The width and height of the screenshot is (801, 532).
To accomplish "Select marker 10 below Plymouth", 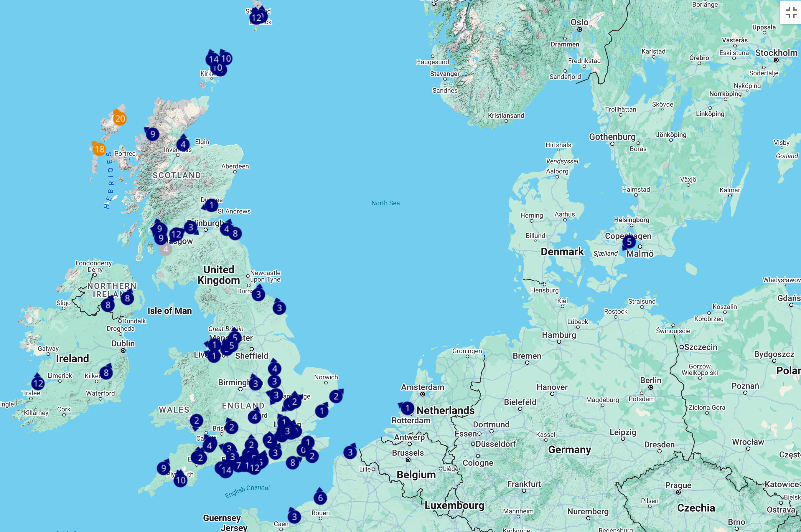I will [x=181, y=480].
